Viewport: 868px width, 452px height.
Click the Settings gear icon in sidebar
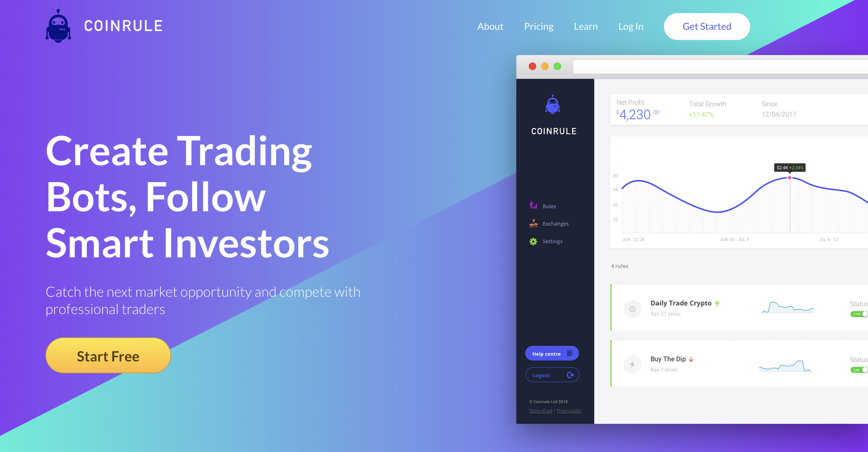[x=533, y=241]
